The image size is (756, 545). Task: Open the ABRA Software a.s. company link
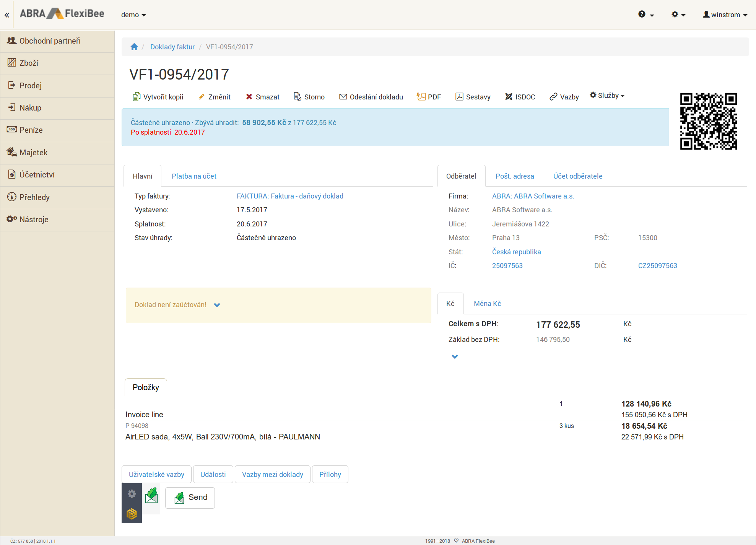coord(533,196)
